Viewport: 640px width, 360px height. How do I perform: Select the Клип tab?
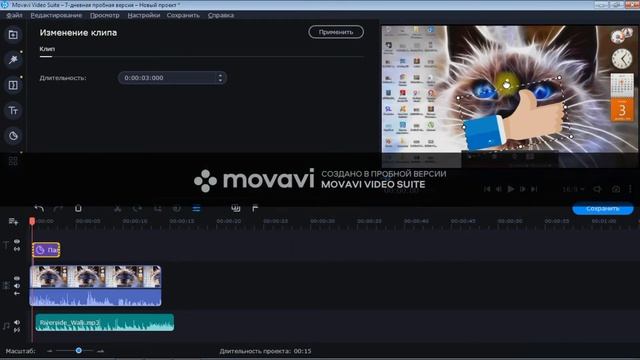coord(47,49)
